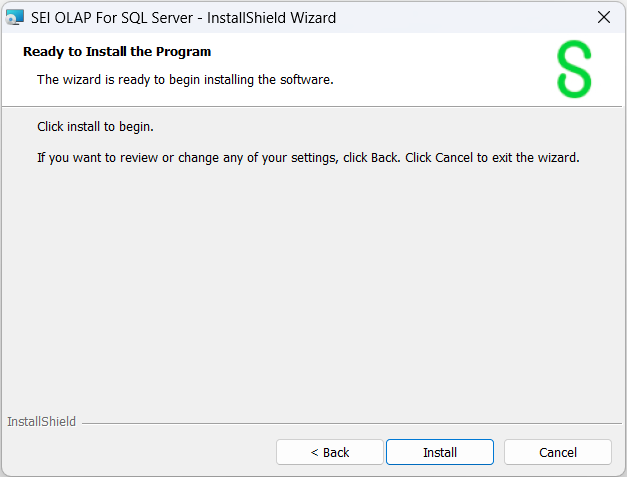This screenshot has width=627, height=477.
Task: Click the separator line right of InstallShield label
Action: click(x=350, y=422)
